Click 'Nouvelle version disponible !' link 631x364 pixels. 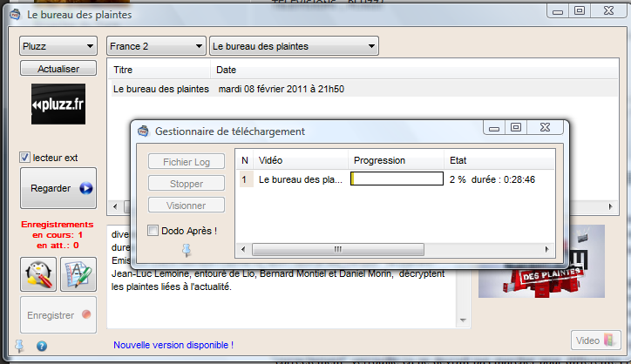[x=173, y=345]
